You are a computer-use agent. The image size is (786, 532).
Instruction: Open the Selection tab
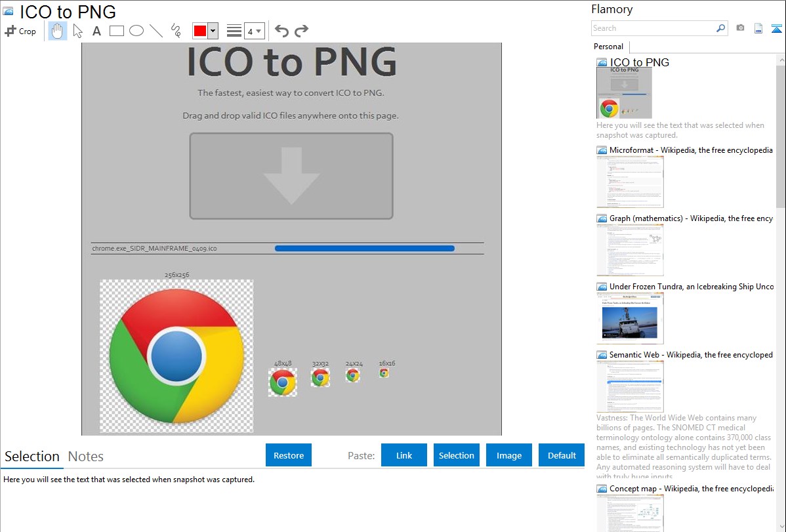32,457
